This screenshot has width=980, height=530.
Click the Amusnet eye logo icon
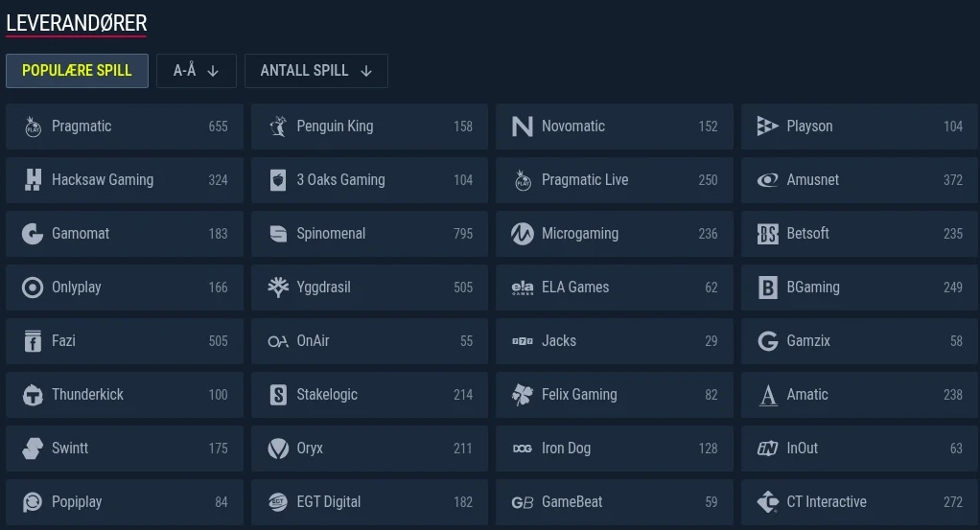(767, 180)
